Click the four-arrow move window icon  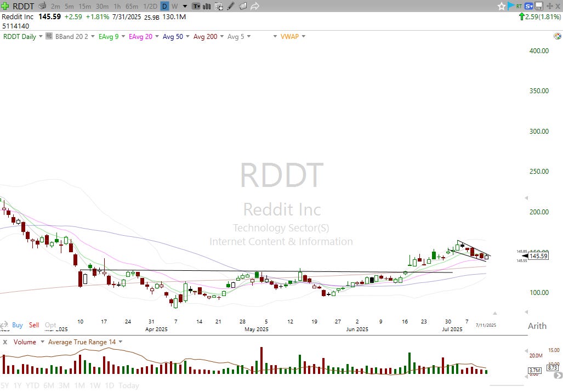pos(549,6)
